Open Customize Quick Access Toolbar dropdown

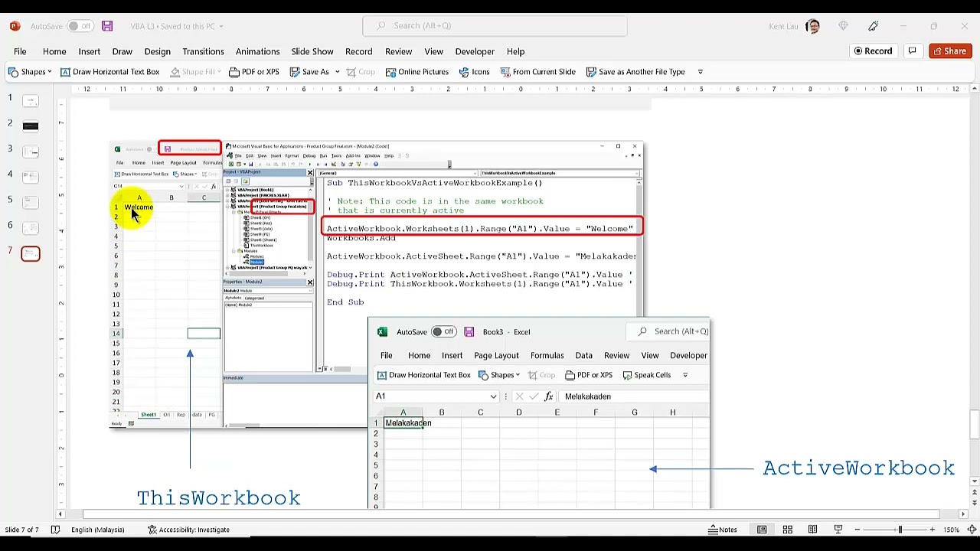700,72
